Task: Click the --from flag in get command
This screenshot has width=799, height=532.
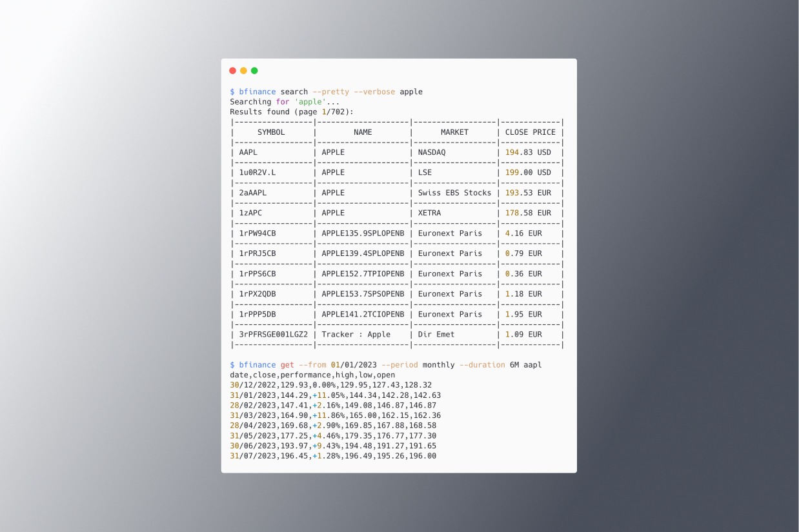Action: 312,365
